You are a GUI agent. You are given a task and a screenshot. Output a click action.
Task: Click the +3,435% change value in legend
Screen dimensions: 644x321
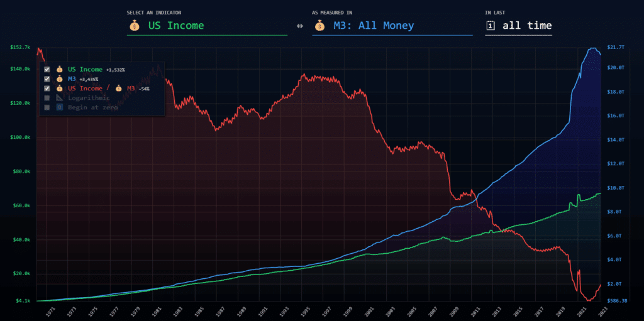click(x=89, y=79)
